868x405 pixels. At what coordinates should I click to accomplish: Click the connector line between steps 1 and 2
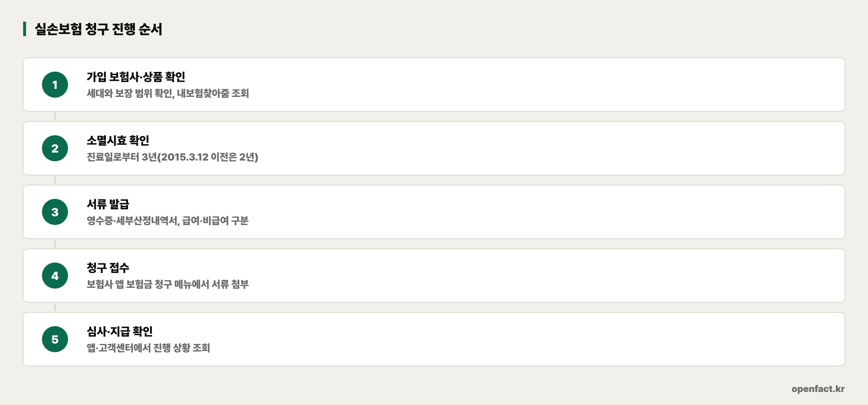point(55,116)
